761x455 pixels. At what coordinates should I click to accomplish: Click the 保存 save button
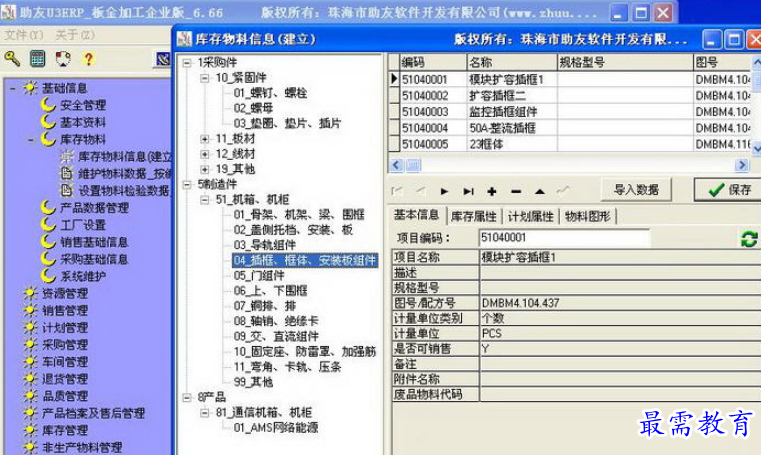click(x=728, y=190)
